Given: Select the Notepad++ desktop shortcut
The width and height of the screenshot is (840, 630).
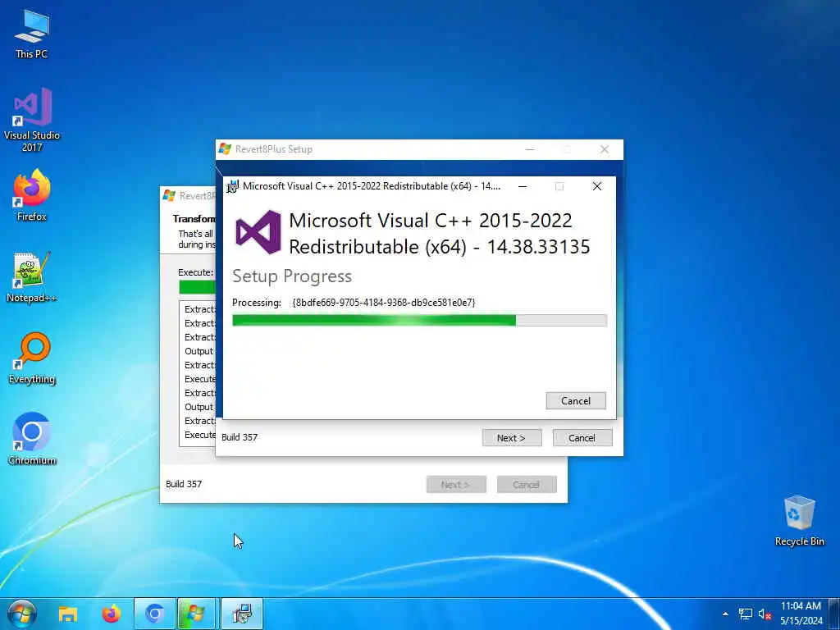Looking at the screenshot, I should pos(32,277).
